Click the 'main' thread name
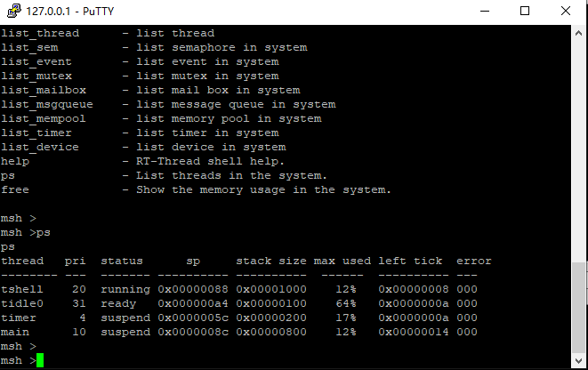 [x=15, y=332]
